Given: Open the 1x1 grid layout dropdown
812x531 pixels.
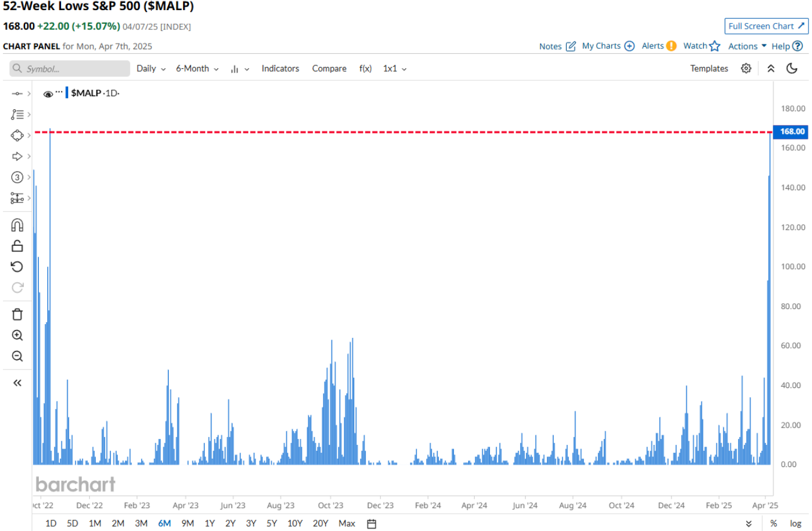Looking at the screenshot, I should [x=395, y=69].
